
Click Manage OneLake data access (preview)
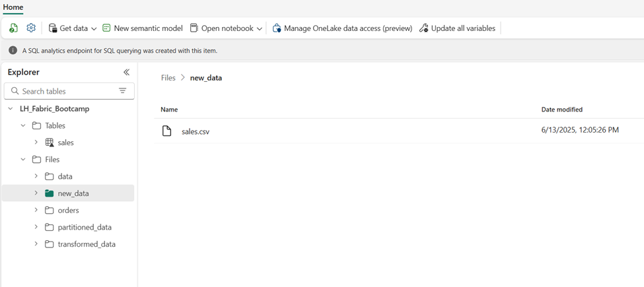343,28
